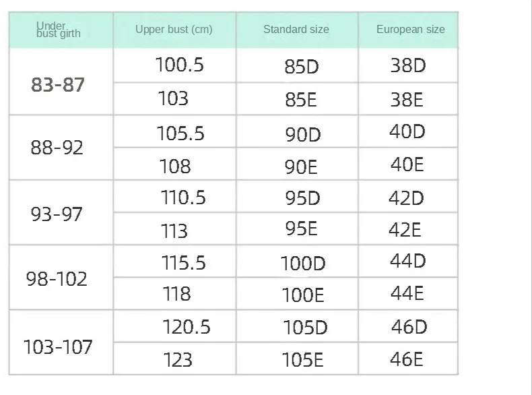Select the 98-102 under bust range cell
532x395 pixels.
tap(57, 278)
